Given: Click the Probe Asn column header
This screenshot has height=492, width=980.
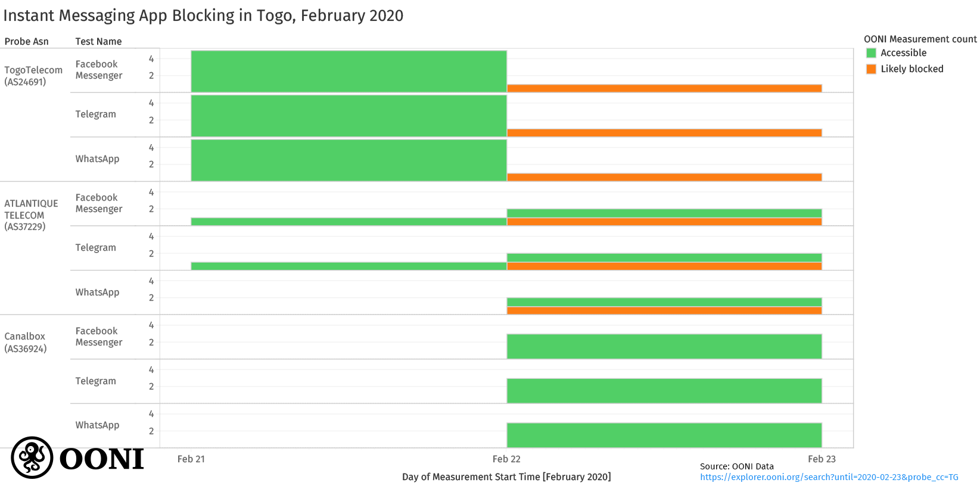Looking at the screenshot, I should 26,42.
